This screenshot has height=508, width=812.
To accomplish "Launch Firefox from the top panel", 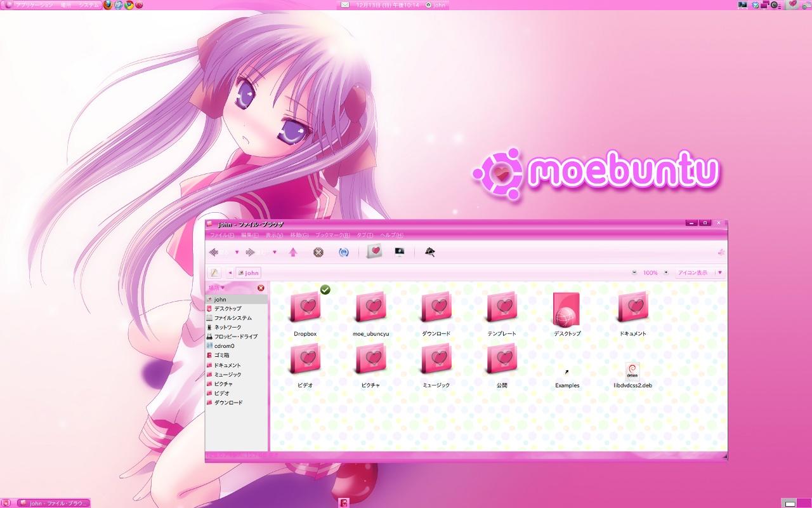I will point(107,4).
